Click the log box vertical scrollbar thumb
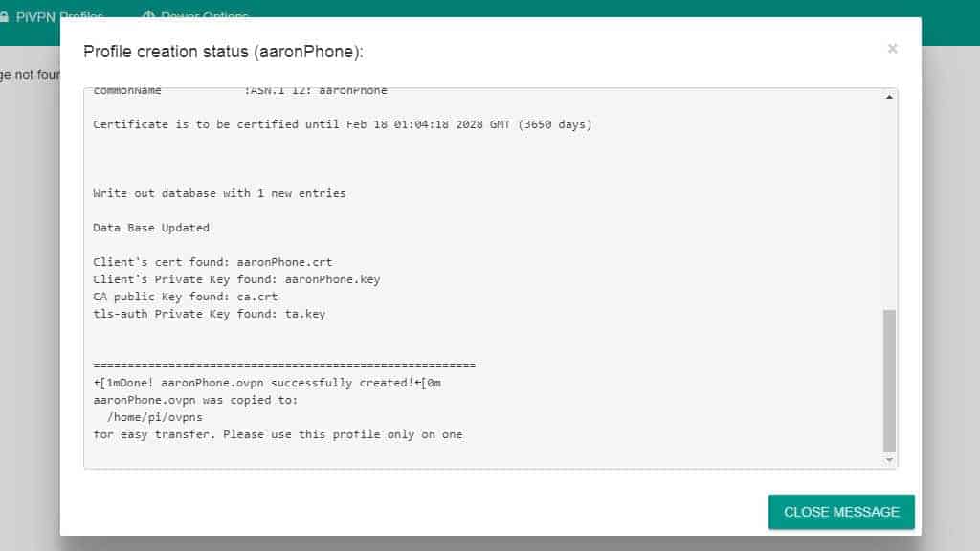Screen dimensions: 980x551 889,381
